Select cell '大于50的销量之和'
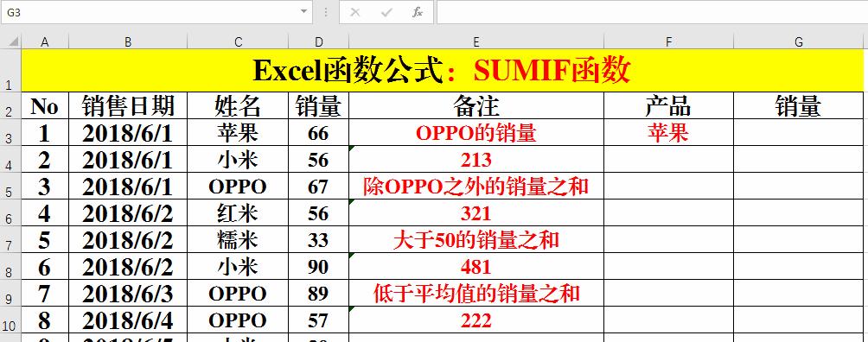This screenshot has height=342, width=868. pos(476,239)
